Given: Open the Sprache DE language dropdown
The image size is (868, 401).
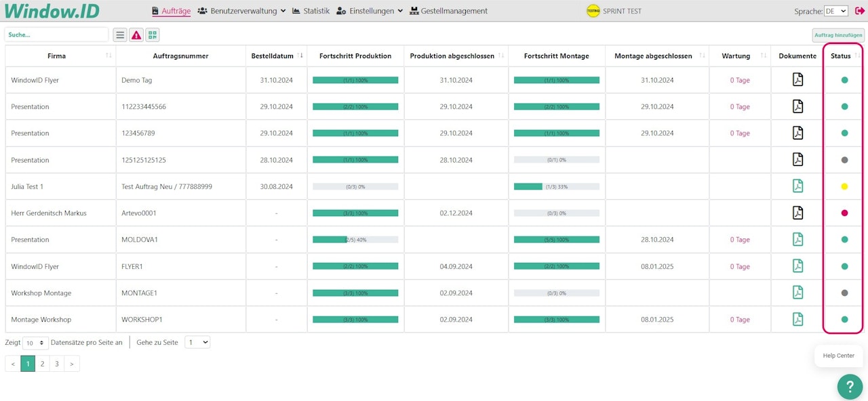Looking at the screenshot, I should [x=835, y=12].
